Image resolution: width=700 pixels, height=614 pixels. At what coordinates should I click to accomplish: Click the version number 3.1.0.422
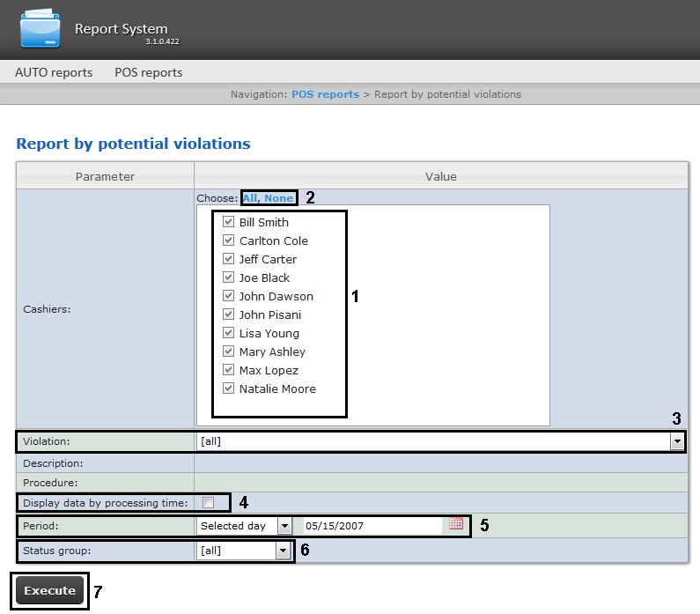point(162,41)
